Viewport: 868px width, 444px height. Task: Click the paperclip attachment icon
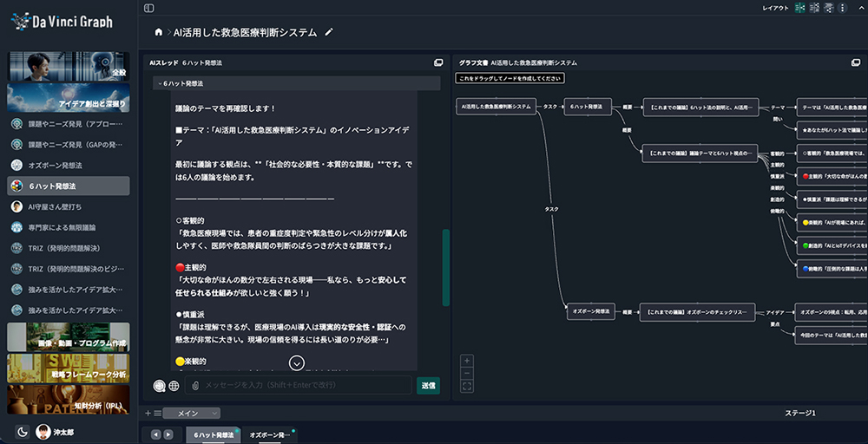coord(196,385)
